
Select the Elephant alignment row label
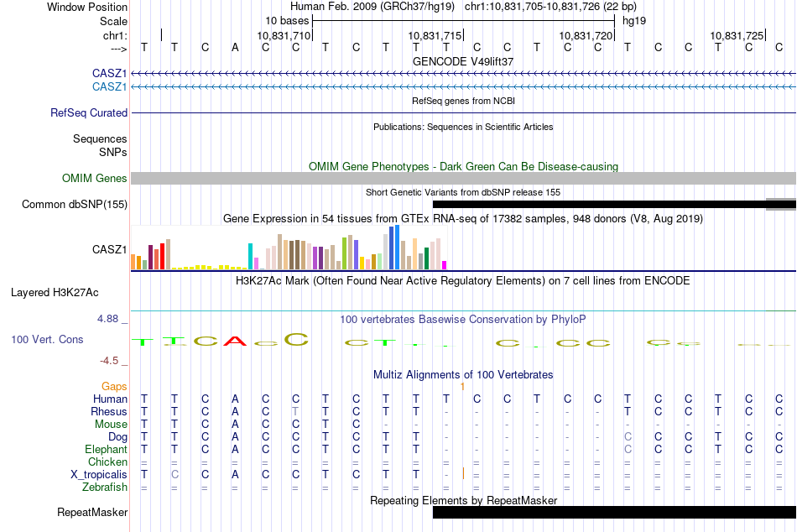click(106, 449)
